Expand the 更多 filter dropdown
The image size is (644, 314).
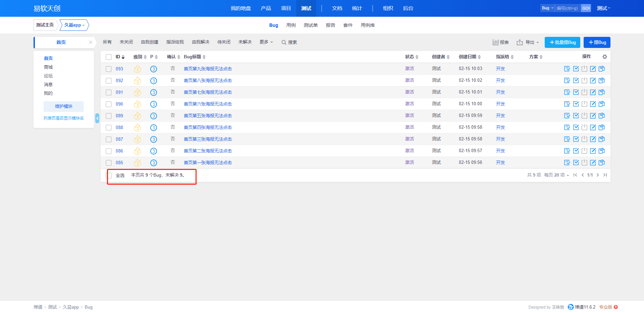click(x=266, y=42)
